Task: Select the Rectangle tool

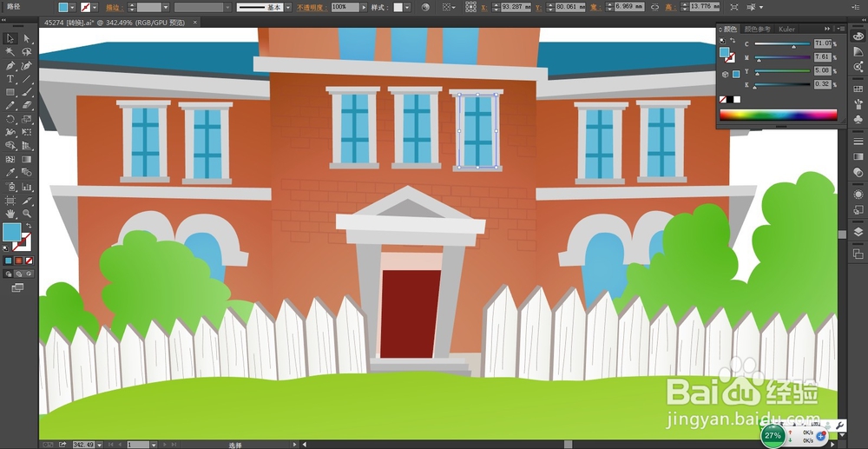Action: click(10, 92)
